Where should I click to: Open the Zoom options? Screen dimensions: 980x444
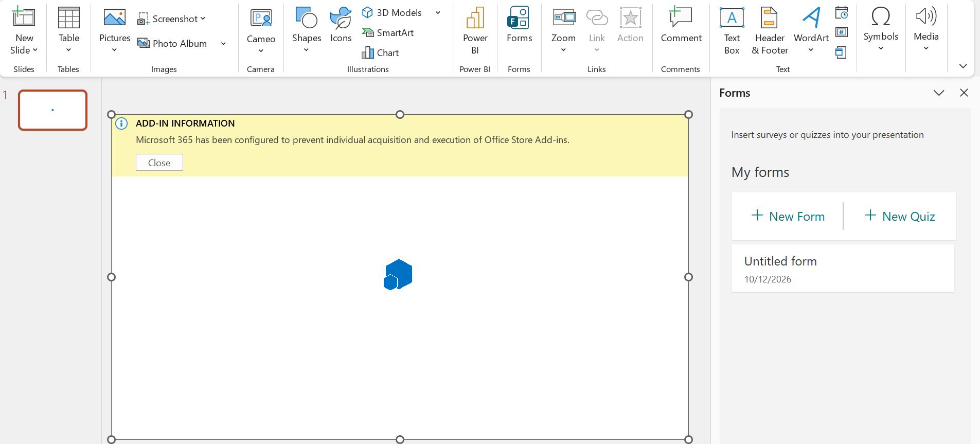(563, 30)
